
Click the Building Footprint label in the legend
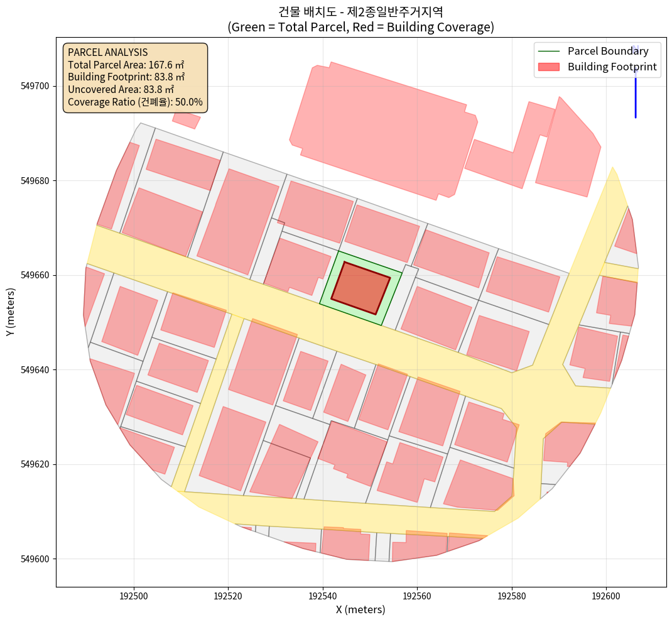[612, 67]
